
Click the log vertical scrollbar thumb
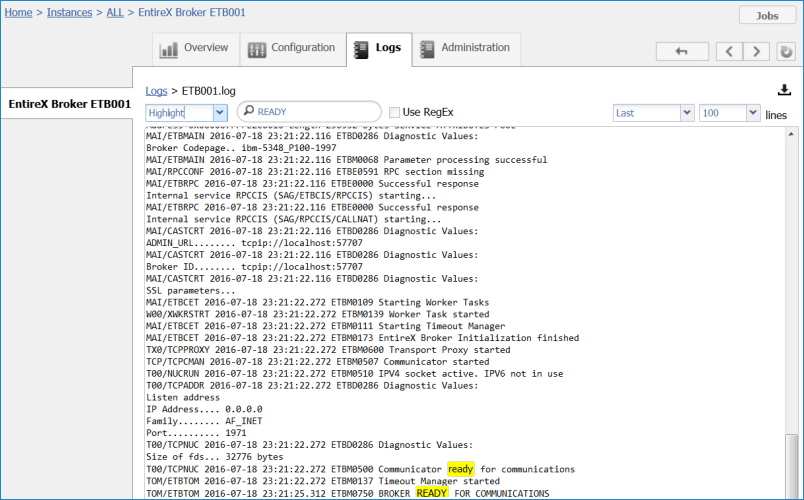point(791,466)
